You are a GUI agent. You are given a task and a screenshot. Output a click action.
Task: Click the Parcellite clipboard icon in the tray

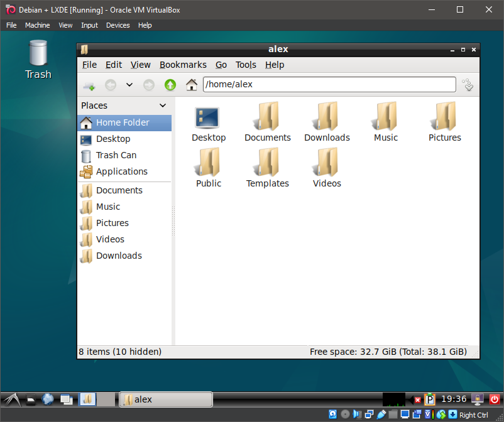point(430,399)
